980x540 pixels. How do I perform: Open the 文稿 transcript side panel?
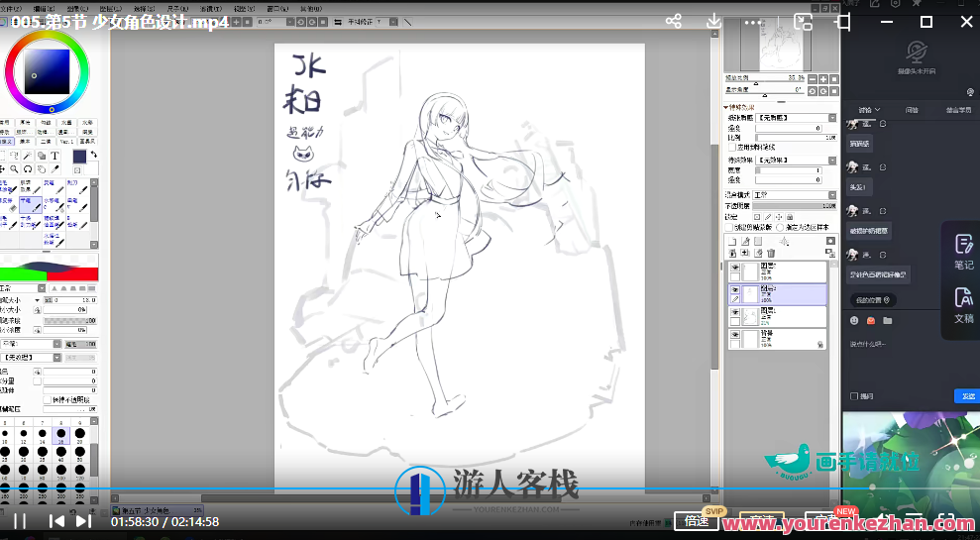(x=963, y=305)
